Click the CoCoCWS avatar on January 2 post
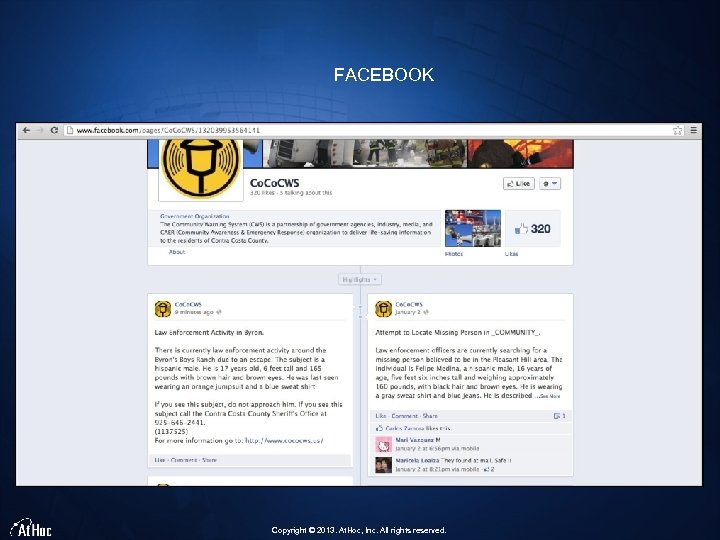Screen dimensions: 720x540 coord(383,309)
